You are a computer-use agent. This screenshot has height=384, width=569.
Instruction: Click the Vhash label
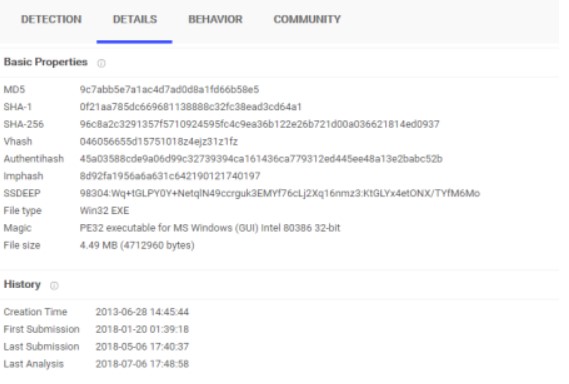click(18, 142)
